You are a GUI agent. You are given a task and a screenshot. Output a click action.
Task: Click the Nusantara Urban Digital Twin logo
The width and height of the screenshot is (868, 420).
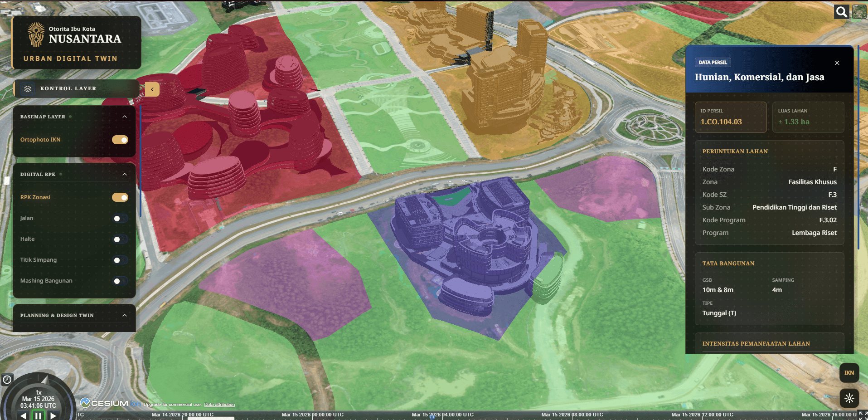(76, 43)
